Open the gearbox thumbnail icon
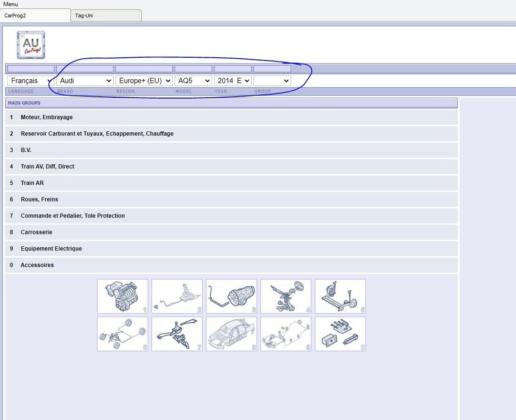Viewport: 516px width, 420px height. (232, 296)
